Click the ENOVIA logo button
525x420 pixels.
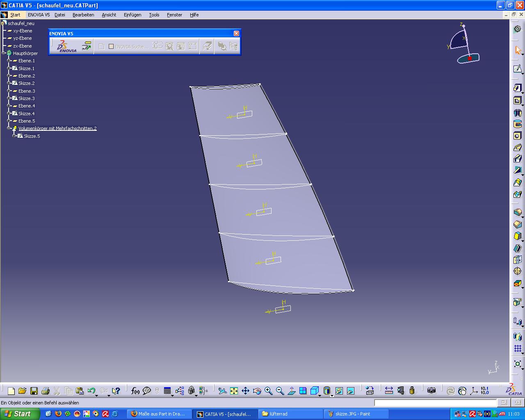(66, 46)
